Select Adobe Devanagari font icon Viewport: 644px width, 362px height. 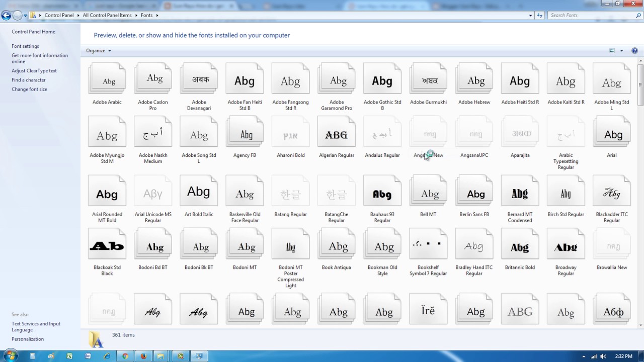click(x=199, y=79)
